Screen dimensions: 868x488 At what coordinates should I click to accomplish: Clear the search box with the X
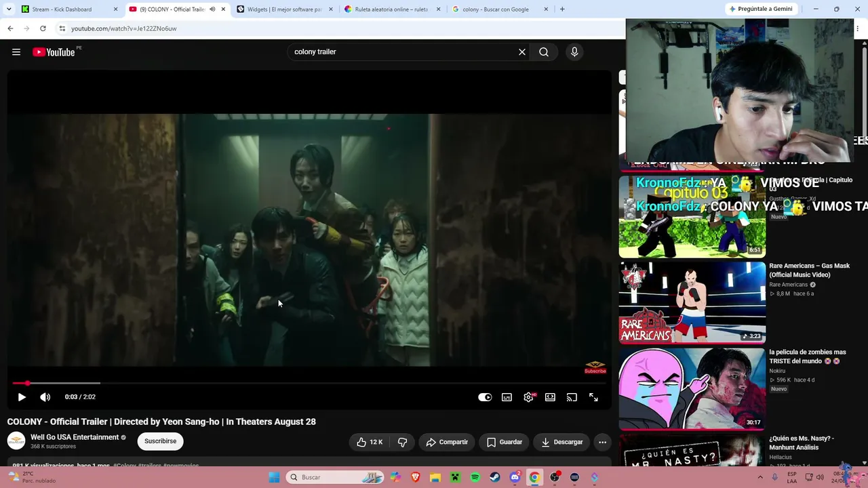coord(522,52)
